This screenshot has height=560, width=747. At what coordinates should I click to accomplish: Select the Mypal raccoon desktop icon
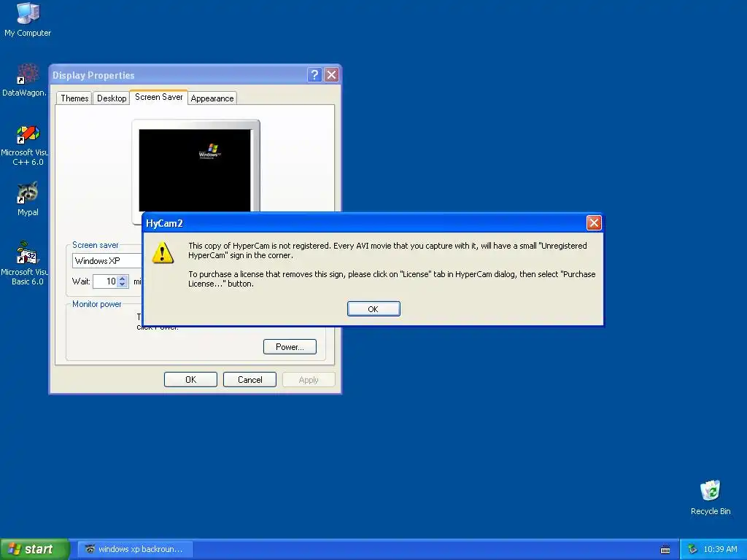coord(28,198)
